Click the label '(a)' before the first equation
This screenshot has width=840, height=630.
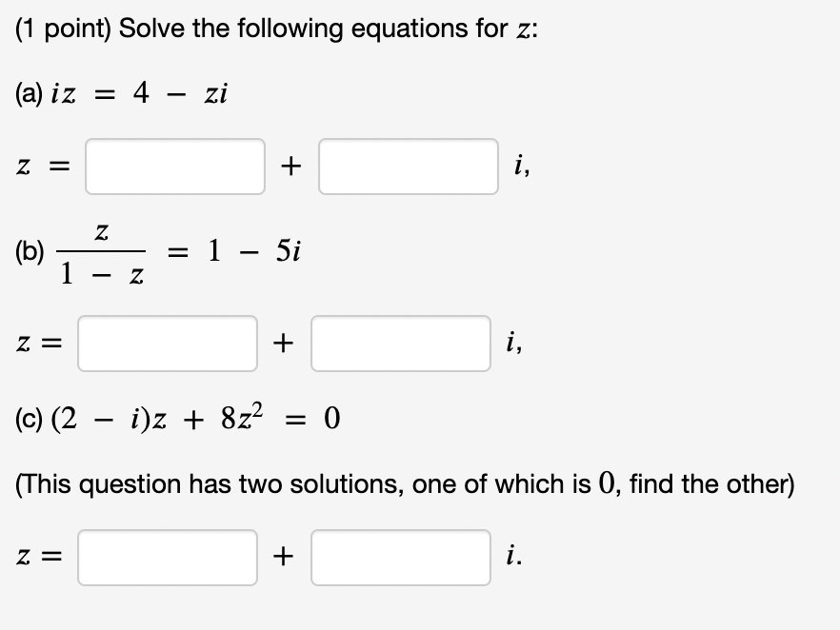pyautogui.click(x=29, y=92)
